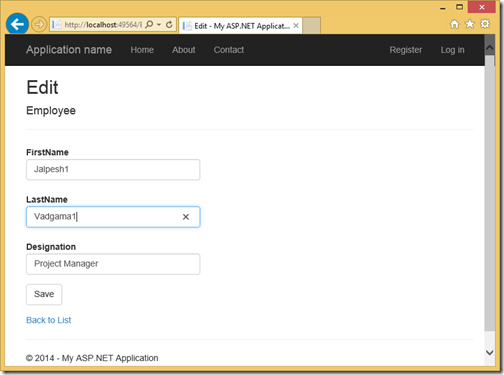Minimize the browser window
Viewport: 504px width, 375px height.
[443, 7]
